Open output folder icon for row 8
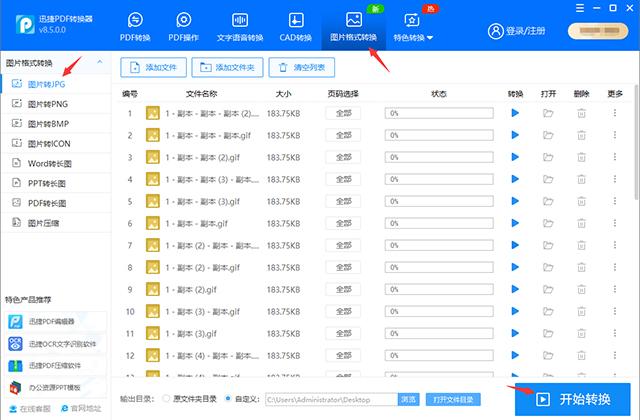 (x=548, y=267)
